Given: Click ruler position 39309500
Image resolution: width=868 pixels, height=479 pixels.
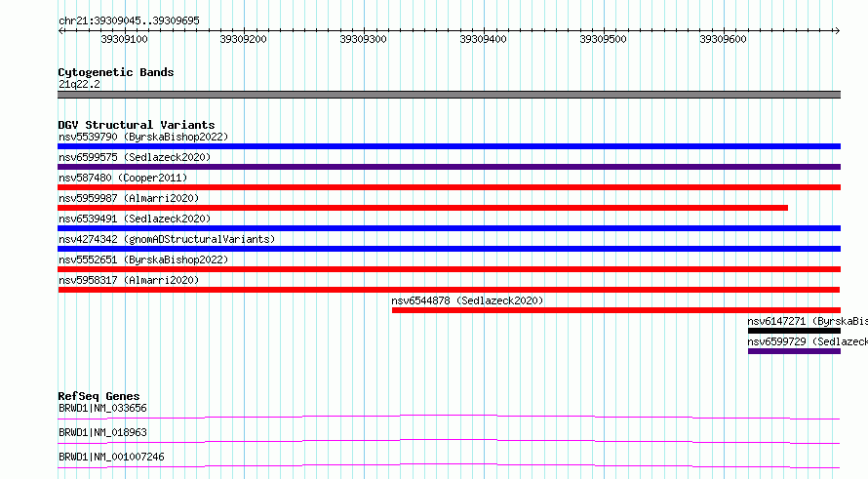Looking at the screenshot, I should (603, 39).
